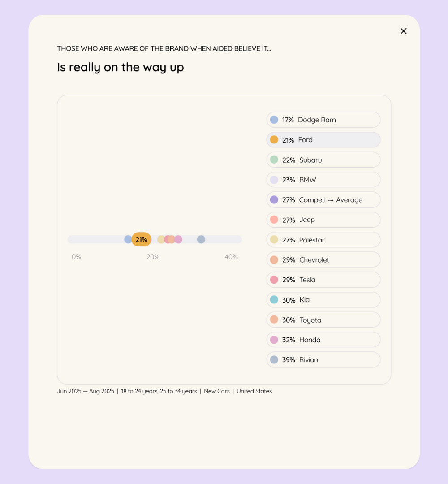Image resolution: width=448 pixels, height=484 pixels.
Task: Click the Polestar color dot in legend
Action: [274, 239]
